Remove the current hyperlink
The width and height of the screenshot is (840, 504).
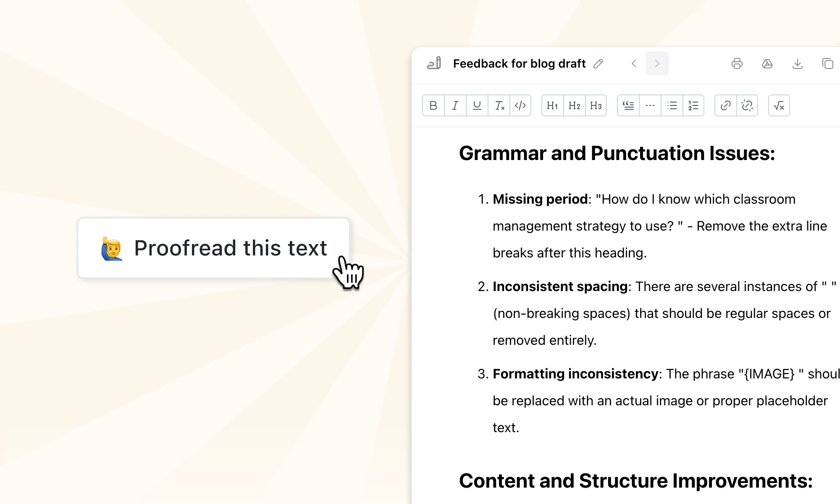(x=747, y=105)
